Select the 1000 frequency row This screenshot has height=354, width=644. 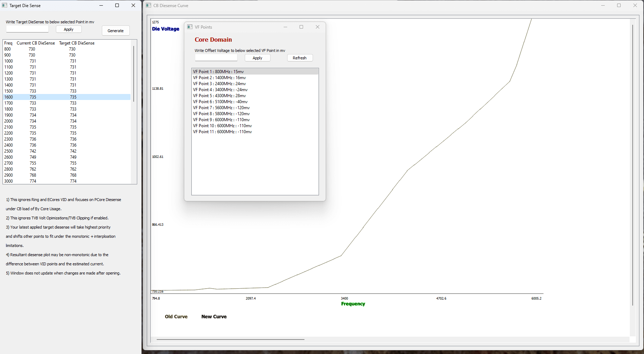pos(67,61)
